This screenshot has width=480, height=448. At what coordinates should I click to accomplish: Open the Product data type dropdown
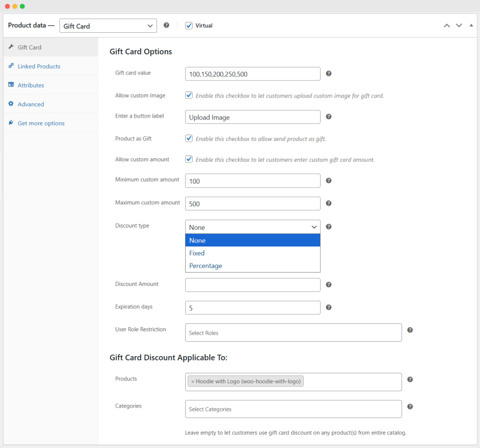[108, 26]
